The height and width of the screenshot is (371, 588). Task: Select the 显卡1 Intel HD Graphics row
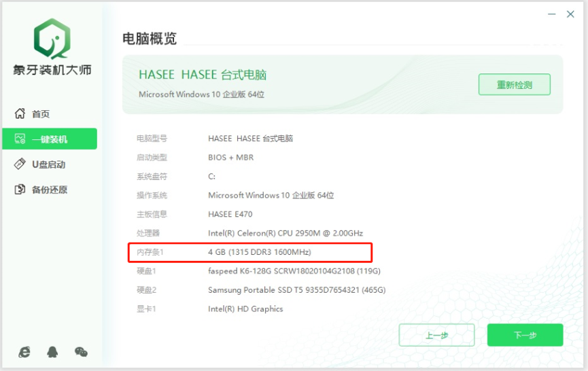click(245, 309)
